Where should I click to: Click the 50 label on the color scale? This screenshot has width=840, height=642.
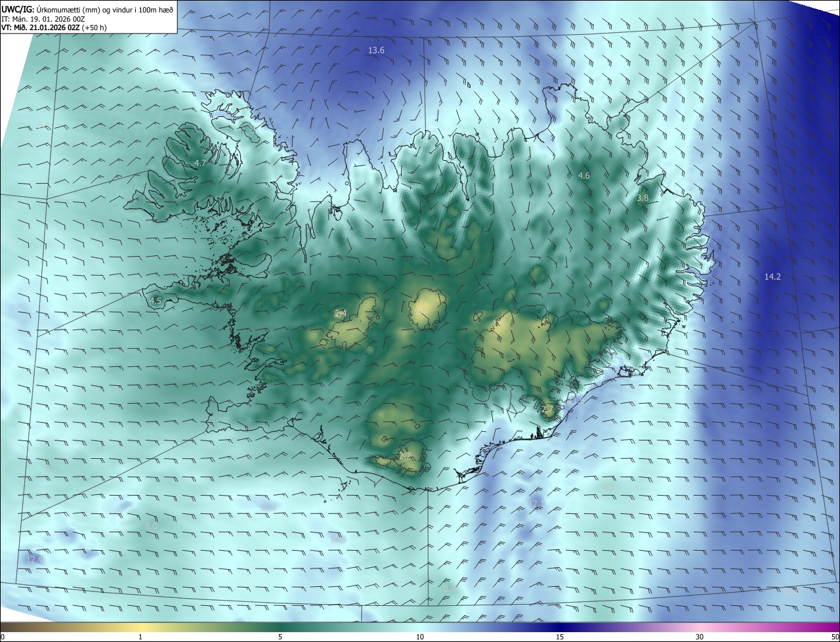pos(835,637)
